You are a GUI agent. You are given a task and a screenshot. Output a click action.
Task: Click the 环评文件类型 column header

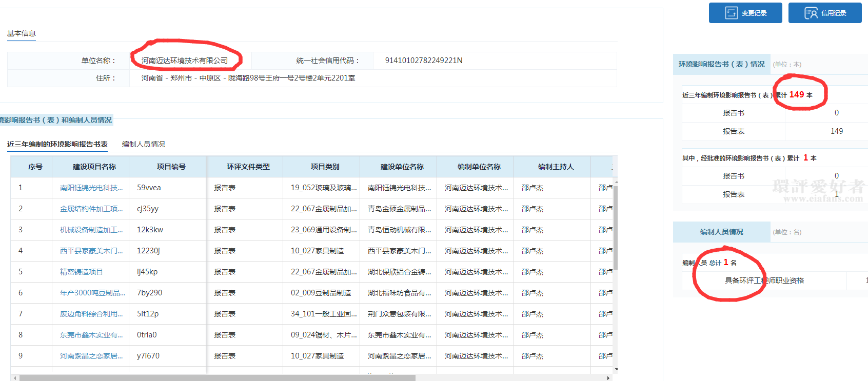click(248, 167)
